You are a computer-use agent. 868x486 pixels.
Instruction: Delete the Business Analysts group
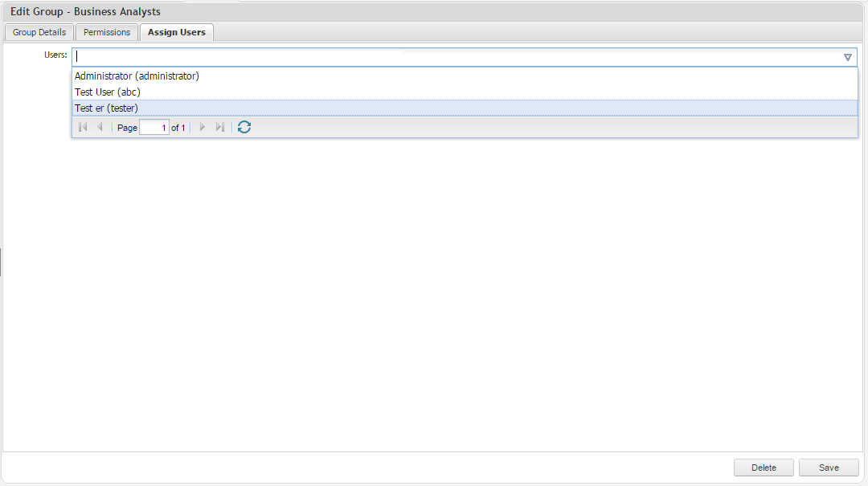[x=764, y=468]
